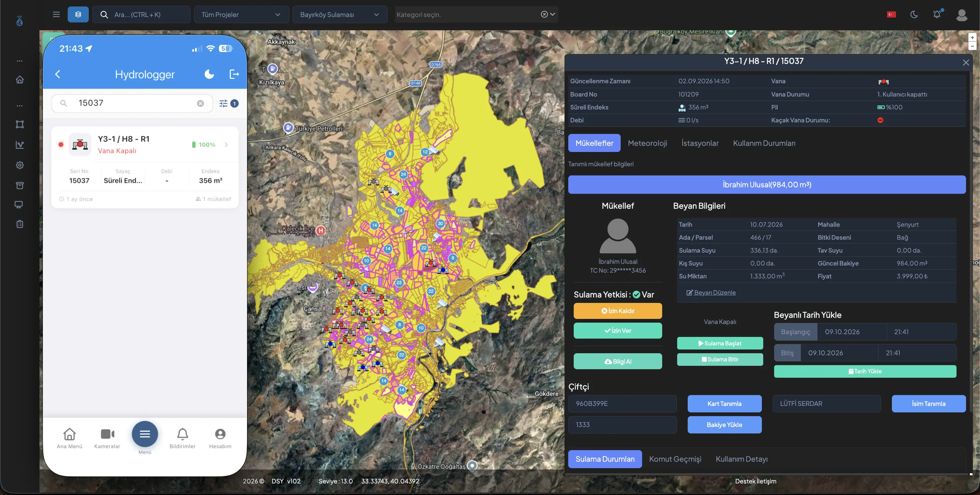Open the notifications bell in top bar
The height and width of the screenshot is (495, 980).
click(937, 14)
